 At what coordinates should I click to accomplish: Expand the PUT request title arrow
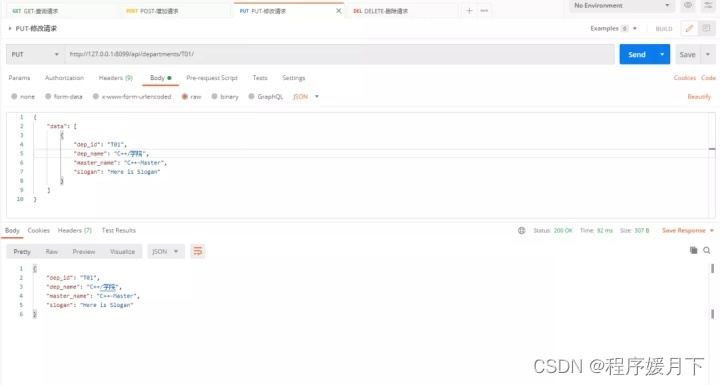coord(10,28)
